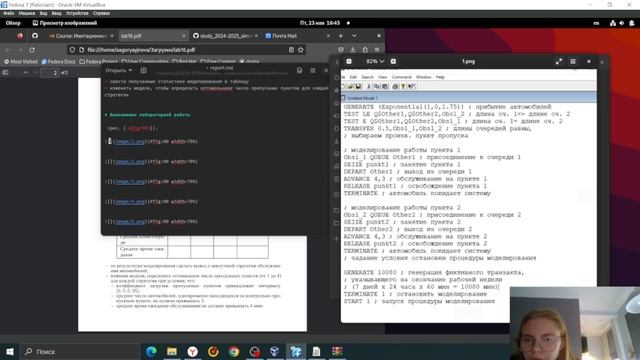Zoom in in the image viewer
Viewport: 640px width, 360px height.
tap(393, 61)
